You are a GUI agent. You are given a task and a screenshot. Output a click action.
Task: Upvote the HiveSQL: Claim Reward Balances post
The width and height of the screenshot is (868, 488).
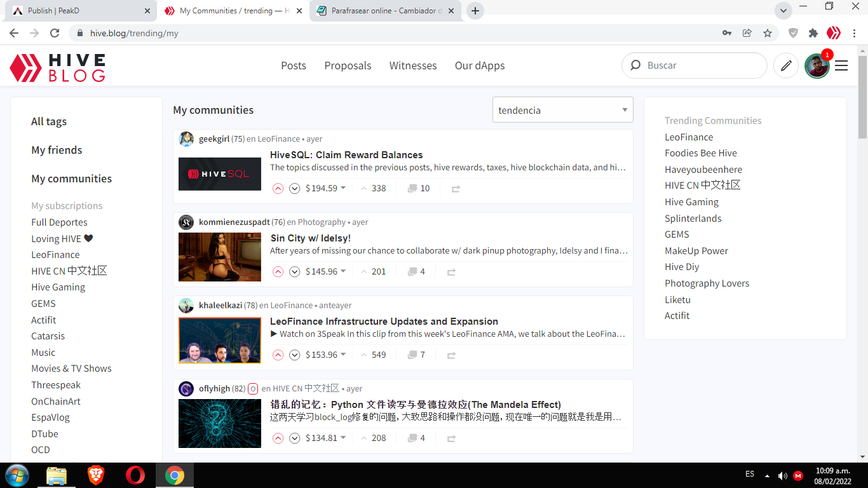pos(278,188)
